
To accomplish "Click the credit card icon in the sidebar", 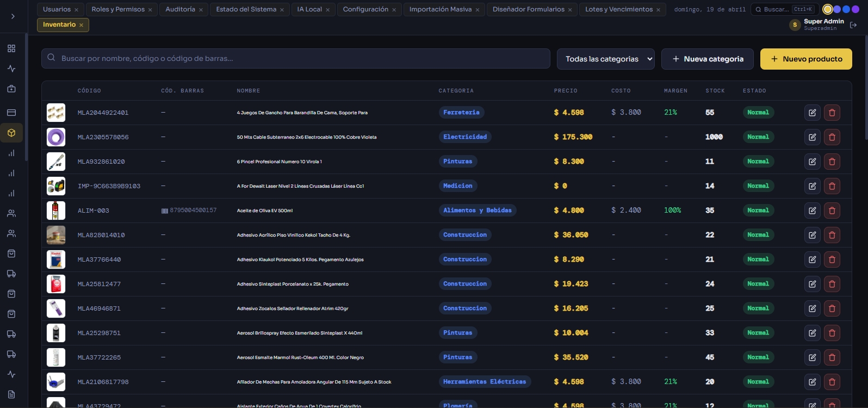I will (x=11, y=113).
